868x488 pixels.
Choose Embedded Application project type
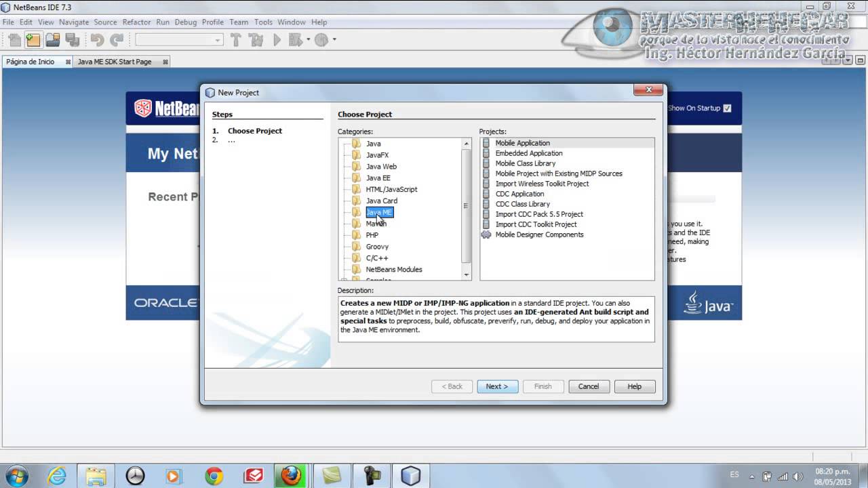point(529,153)
